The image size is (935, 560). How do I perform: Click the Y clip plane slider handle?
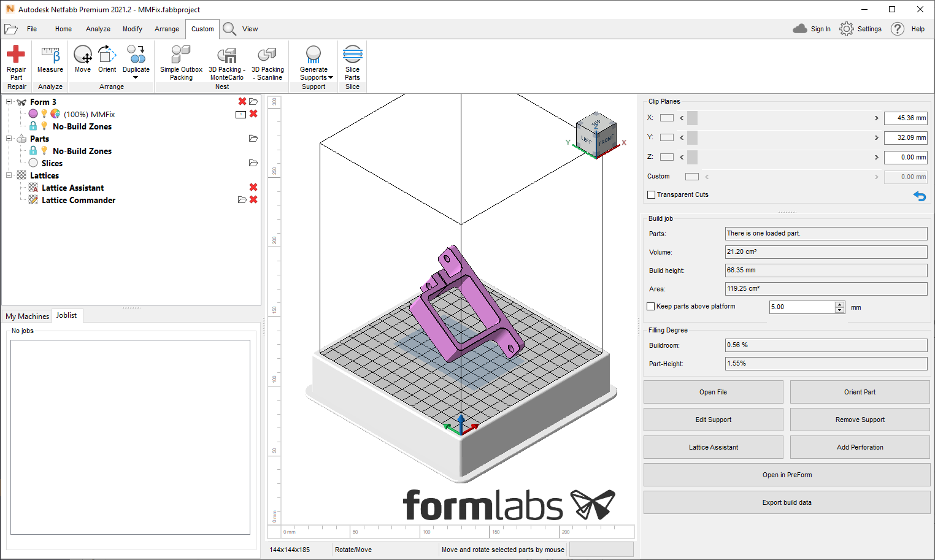tap(693, 137)
